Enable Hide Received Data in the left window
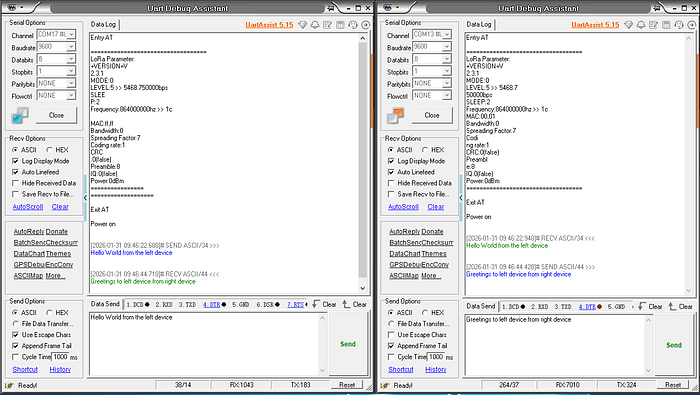Screen dimensions: 700x395 point(16,183)
